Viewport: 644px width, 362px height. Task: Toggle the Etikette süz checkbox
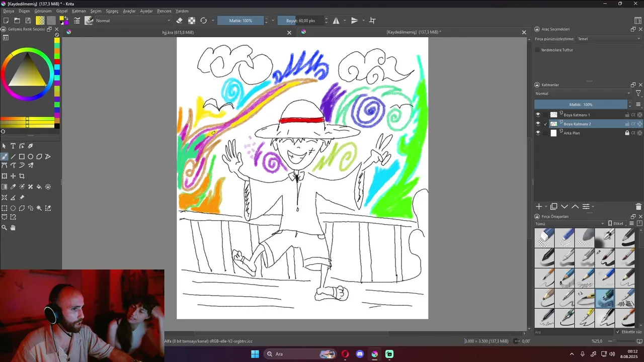coord(618,332)
